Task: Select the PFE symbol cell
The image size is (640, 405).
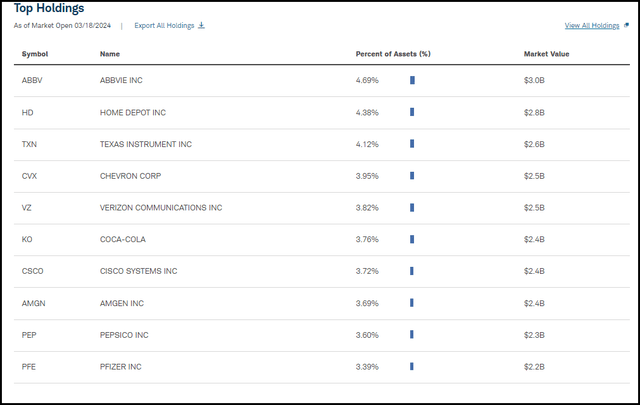Action: click(29, 367)
